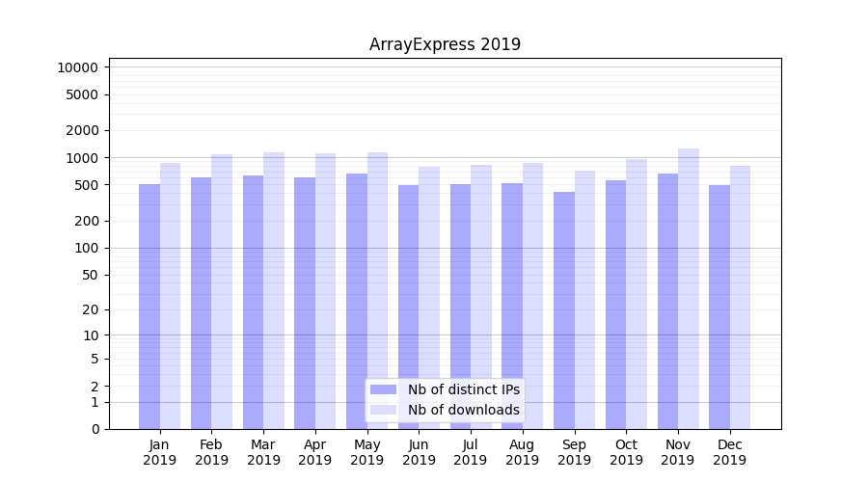Click the Aug 2019 x-axis label

[522, 452]
